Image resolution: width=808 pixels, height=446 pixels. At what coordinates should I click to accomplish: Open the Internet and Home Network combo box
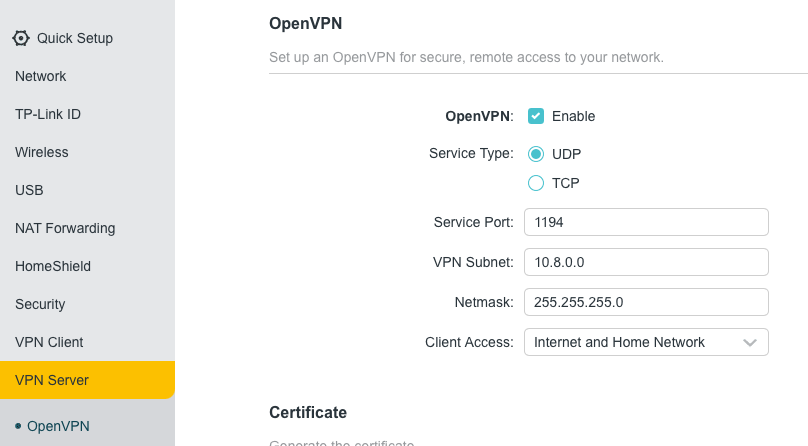point(646,342)
